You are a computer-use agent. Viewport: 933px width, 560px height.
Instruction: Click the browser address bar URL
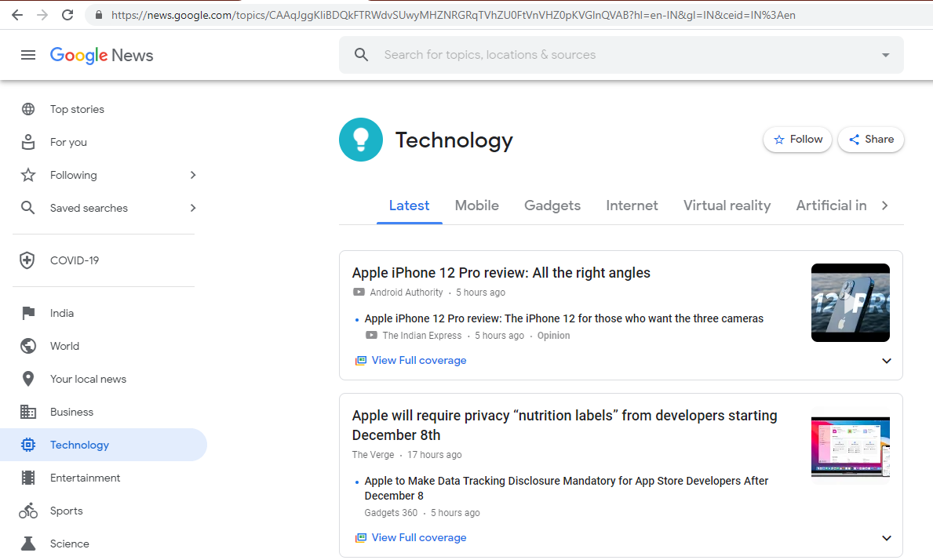447,14
